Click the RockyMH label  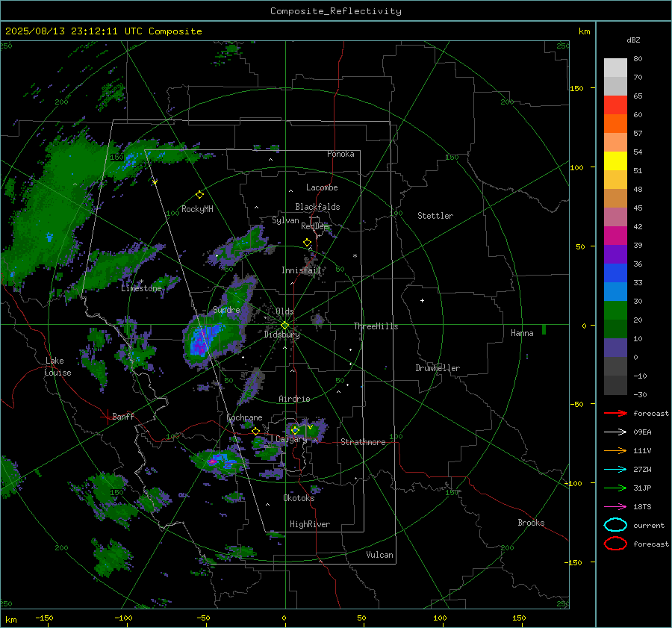point(197,209)
